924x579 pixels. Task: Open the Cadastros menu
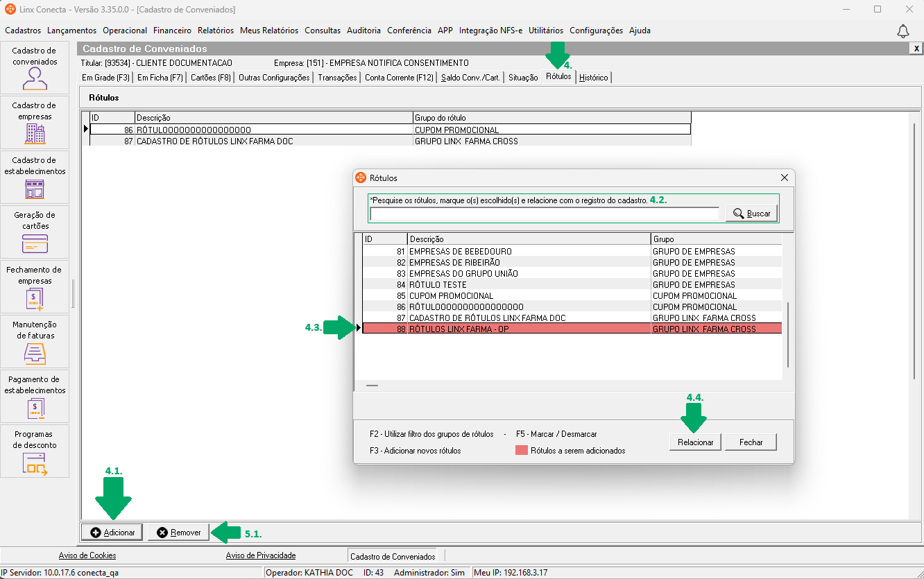[x=23, y=31]
